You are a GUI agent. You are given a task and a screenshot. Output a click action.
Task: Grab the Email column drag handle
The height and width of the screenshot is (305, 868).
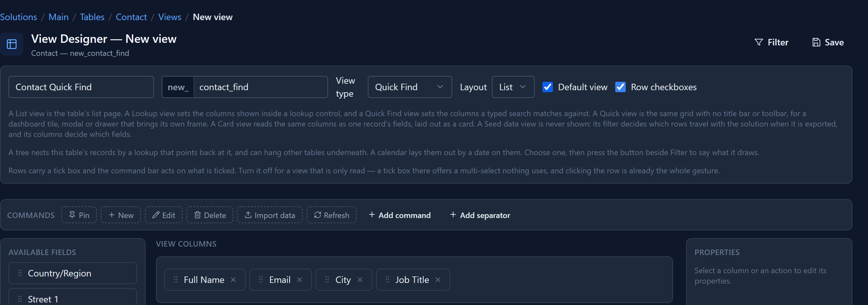[261, 279]
